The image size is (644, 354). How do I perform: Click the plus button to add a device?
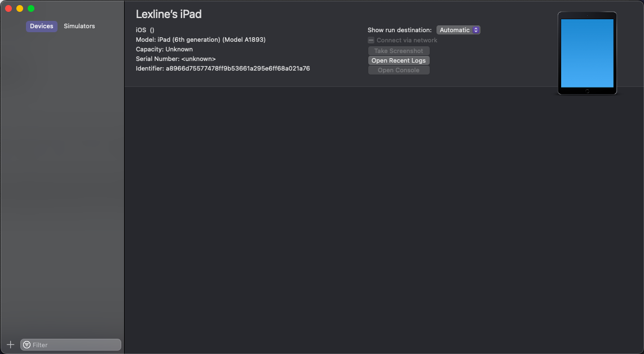(10, 344)
